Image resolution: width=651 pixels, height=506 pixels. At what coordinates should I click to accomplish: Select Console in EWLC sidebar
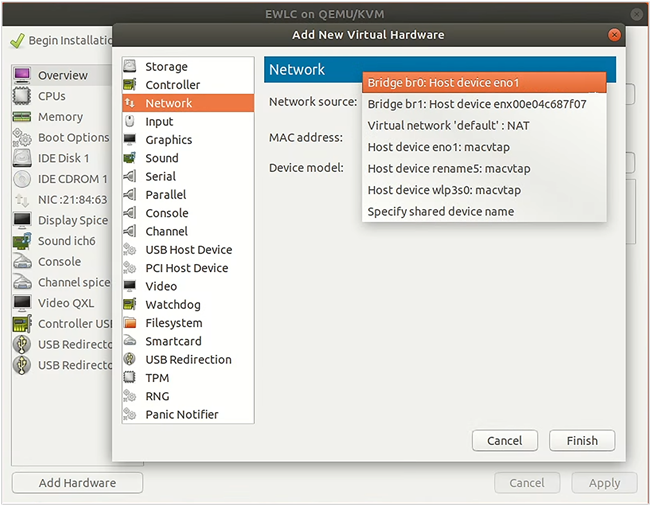[61, 262]
